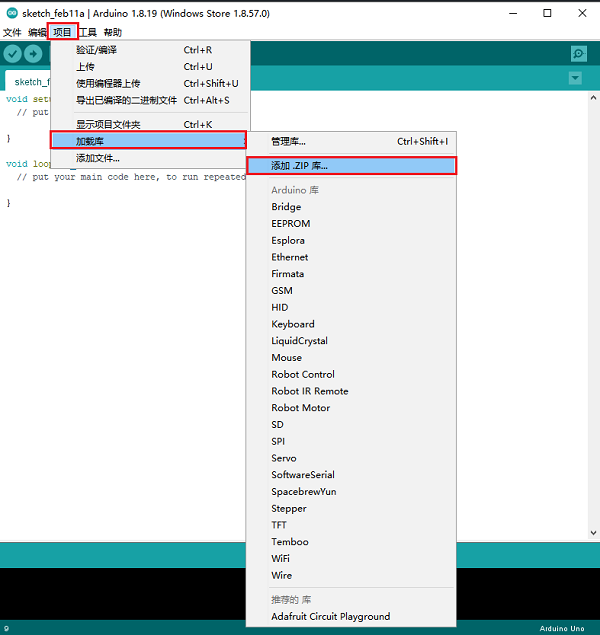Open the 工具 menu
The width and height of the screenshot is (600, 635).
pos(87,32)
